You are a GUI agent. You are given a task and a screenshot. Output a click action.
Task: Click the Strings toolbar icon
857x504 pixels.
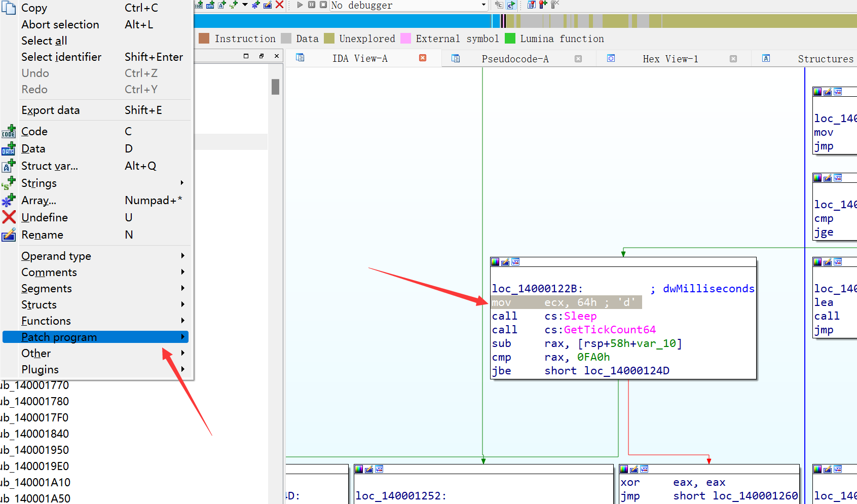[234, 5]
